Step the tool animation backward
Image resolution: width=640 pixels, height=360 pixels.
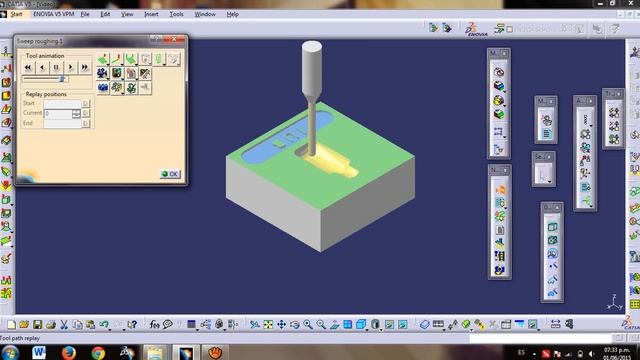(42, 67)
